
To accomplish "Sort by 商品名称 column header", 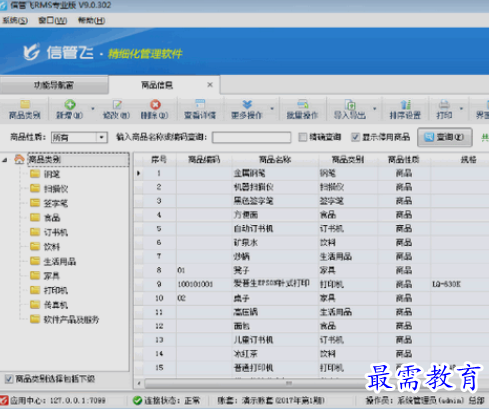I will [x=275, y=160].
